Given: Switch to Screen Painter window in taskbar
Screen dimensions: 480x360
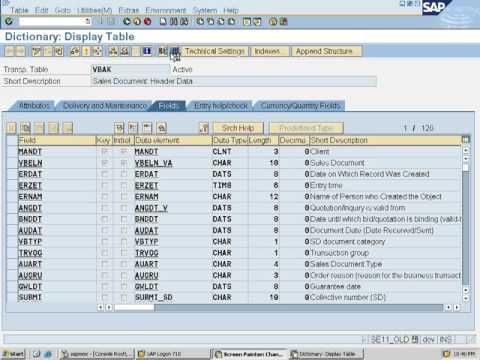Looking at the screenshot, I should 249,354.
